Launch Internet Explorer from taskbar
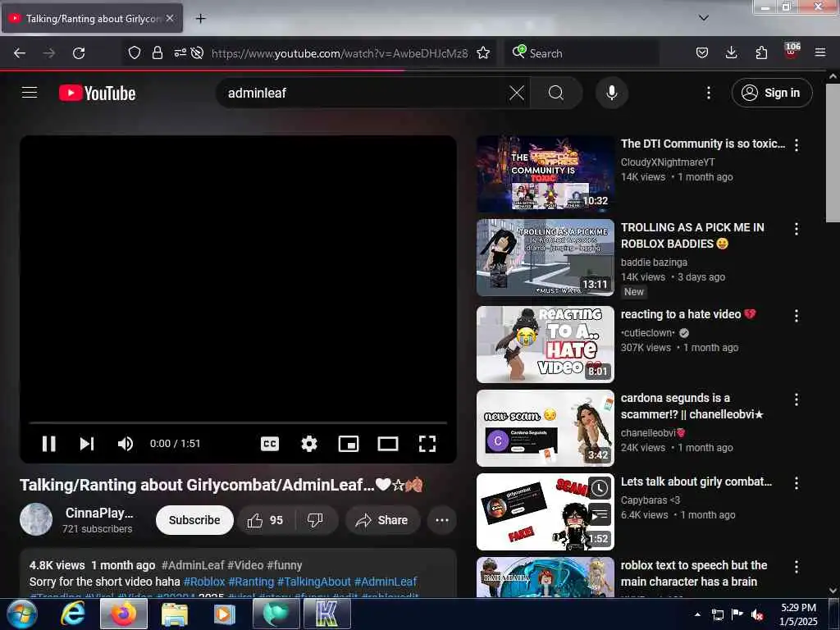The image size is (840, 630). 72,614
